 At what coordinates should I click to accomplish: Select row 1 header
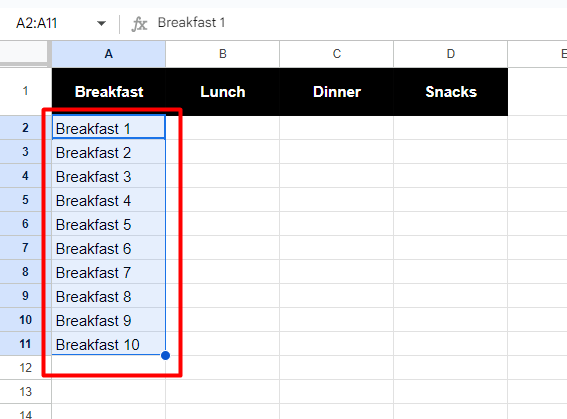(x=25, y=91)
